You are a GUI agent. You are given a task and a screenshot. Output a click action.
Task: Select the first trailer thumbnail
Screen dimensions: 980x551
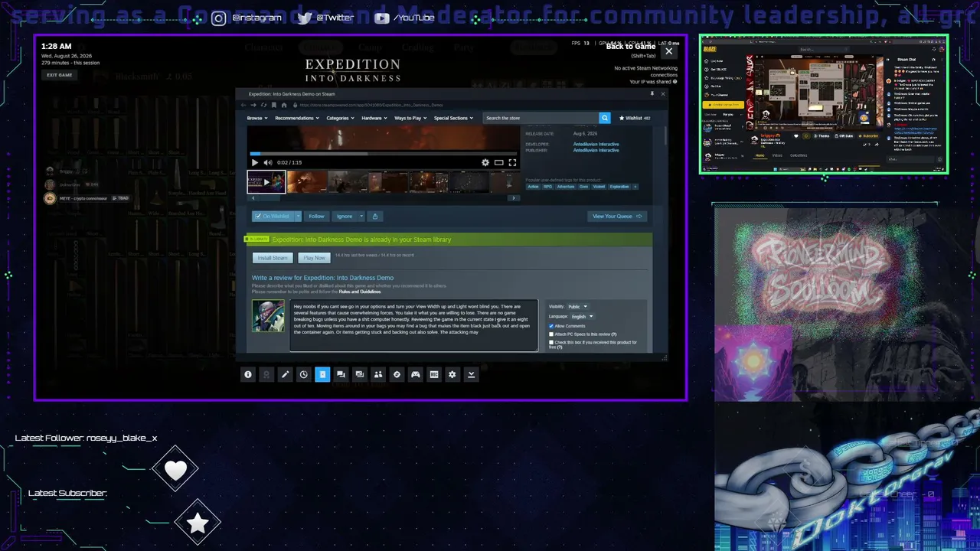click(266, 182)
